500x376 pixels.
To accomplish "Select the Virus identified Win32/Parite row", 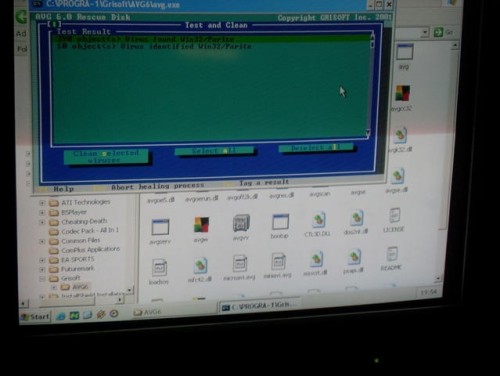I will click(x=212, y=46).
